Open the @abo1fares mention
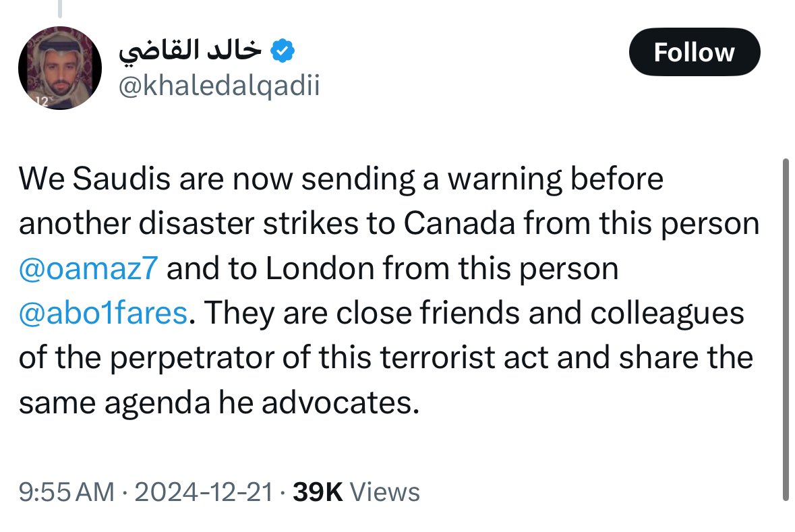Viewport: 795px width, 532px height. (x=102, y=314)
